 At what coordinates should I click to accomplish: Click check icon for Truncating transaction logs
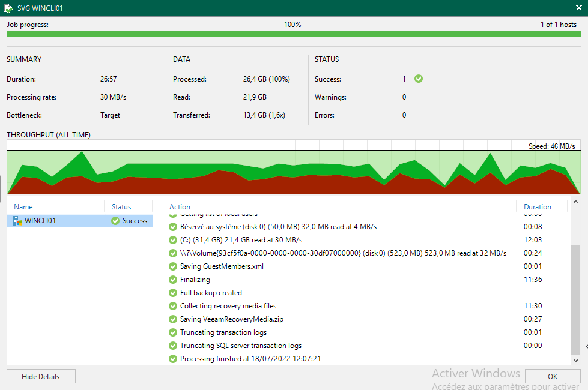point(173,332)
